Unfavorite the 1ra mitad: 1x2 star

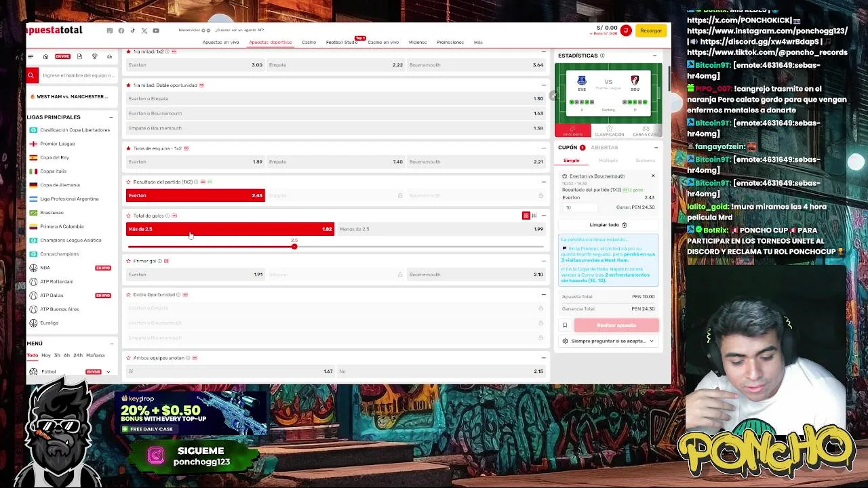coord(128,52)
